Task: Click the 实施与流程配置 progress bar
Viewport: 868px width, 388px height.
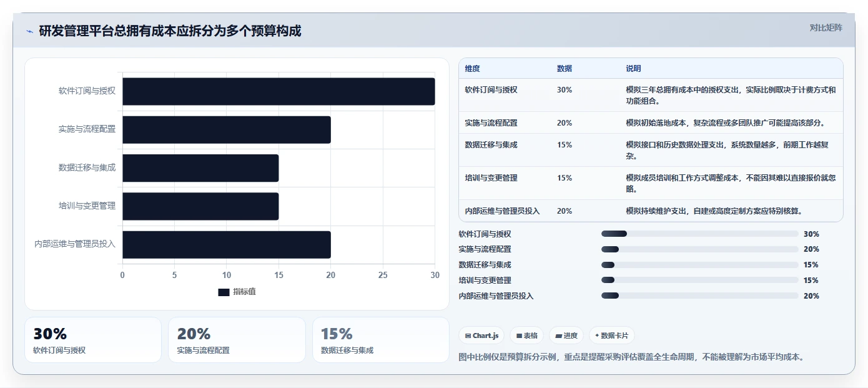Action: [699, 249]
